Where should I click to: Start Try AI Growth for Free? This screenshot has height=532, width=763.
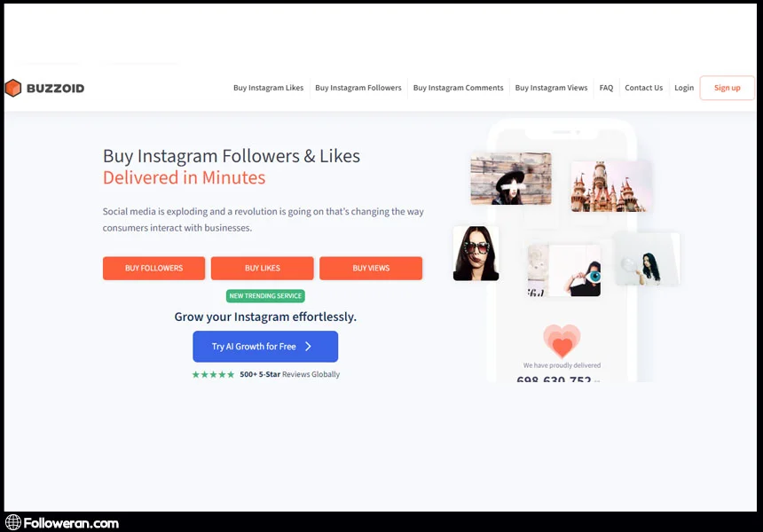pos(264,347)
